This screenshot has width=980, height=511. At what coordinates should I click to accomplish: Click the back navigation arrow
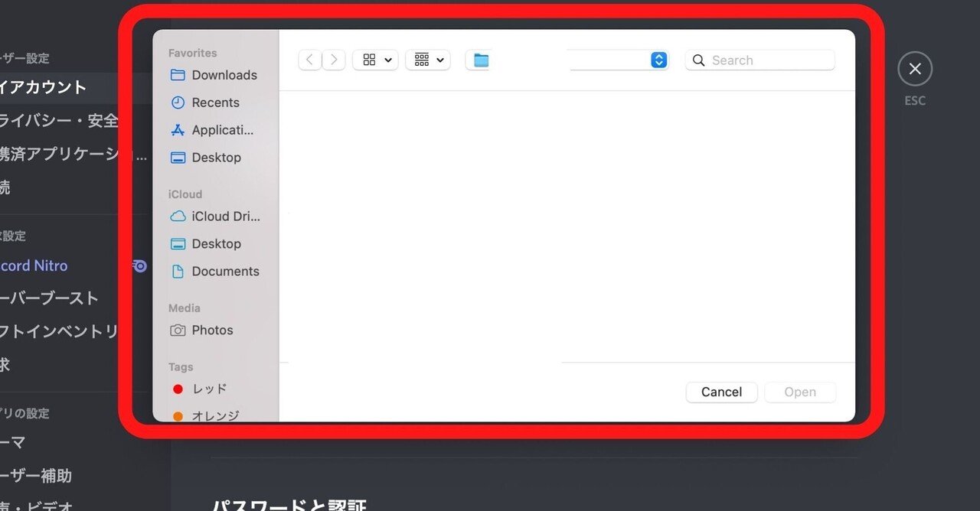pyautogui.click(x=309, y=59)
